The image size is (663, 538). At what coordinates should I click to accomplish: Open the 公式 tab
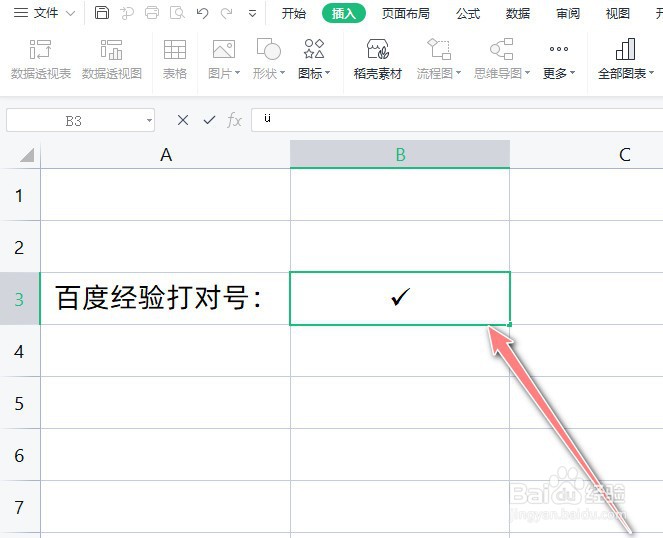click(468, 14)
